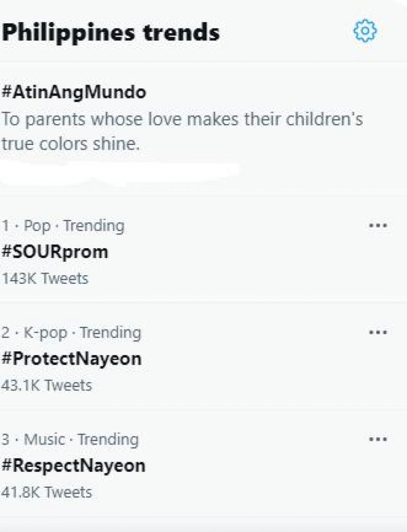The width and height of the screenshot is (407, 532).
Task: Click the rank number 2 on #ProtectNayeon
Action: click(6, 332)
